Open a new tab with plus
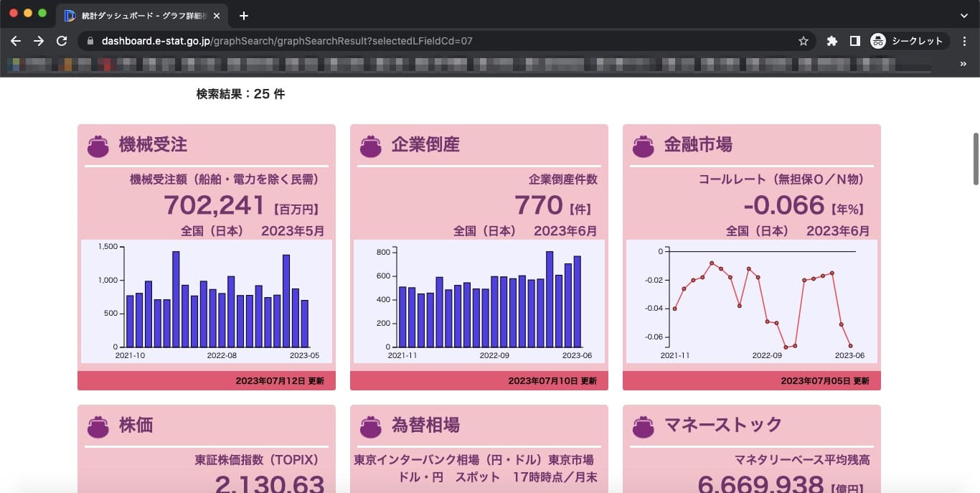The width and height of the screenshot is (980, 493). click(244, 16)
